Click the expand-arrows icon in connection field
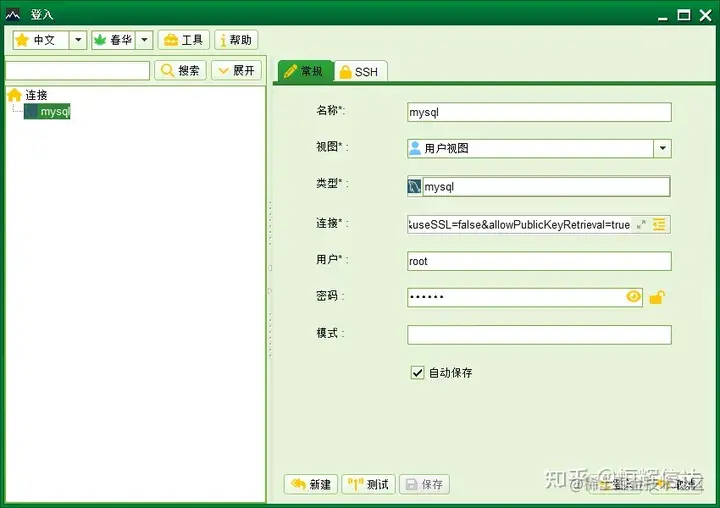The image size is (720, 508). point(641,225)
